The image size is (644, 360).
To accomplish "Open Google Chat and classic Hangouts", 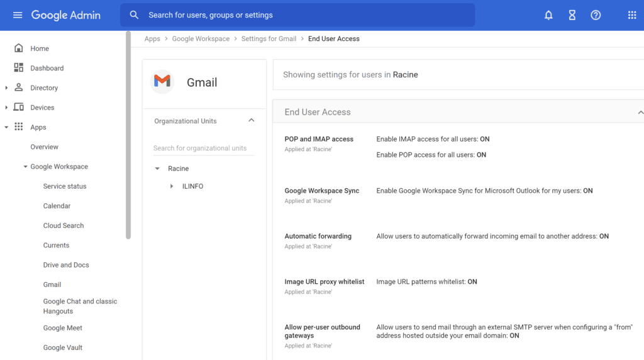I will 80,306.
